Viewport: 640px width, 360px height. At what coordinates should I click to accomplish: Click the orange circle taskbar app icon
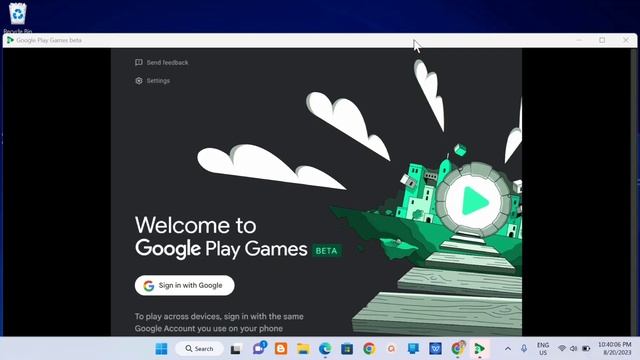pos(391,349)
